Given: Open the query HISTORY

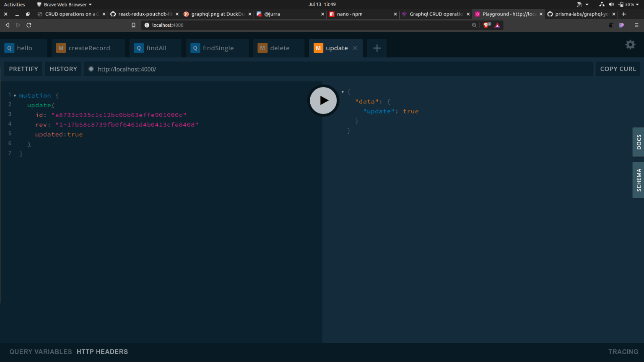Looking at the screenshot, I should pos(63,69).
